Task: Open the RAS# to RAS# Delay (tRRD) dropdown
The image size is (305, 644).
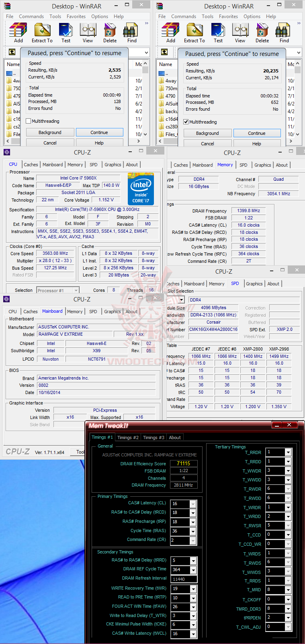Action: (x=193, y=561)
